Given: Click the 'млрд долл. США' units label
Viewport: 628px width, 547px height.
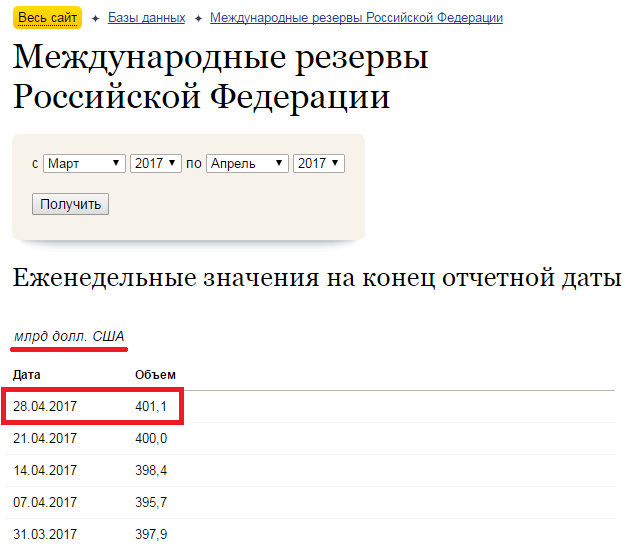Looking at the screenshot, I should (69, 336).
